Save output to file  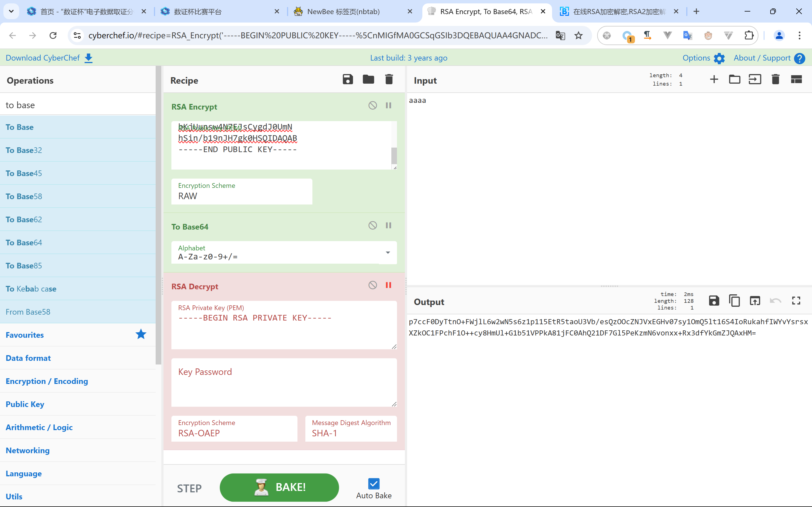(x=714, y=301)
